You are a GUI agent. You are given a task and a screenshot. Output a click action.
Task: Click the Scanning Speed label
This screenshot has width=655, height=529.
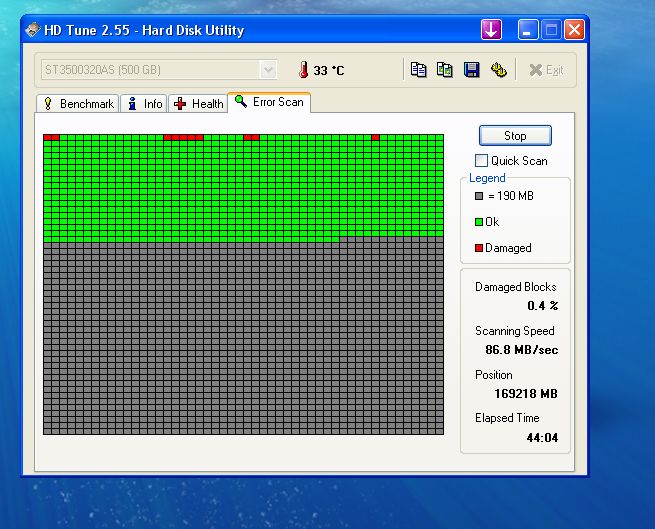tap(515, 331)
